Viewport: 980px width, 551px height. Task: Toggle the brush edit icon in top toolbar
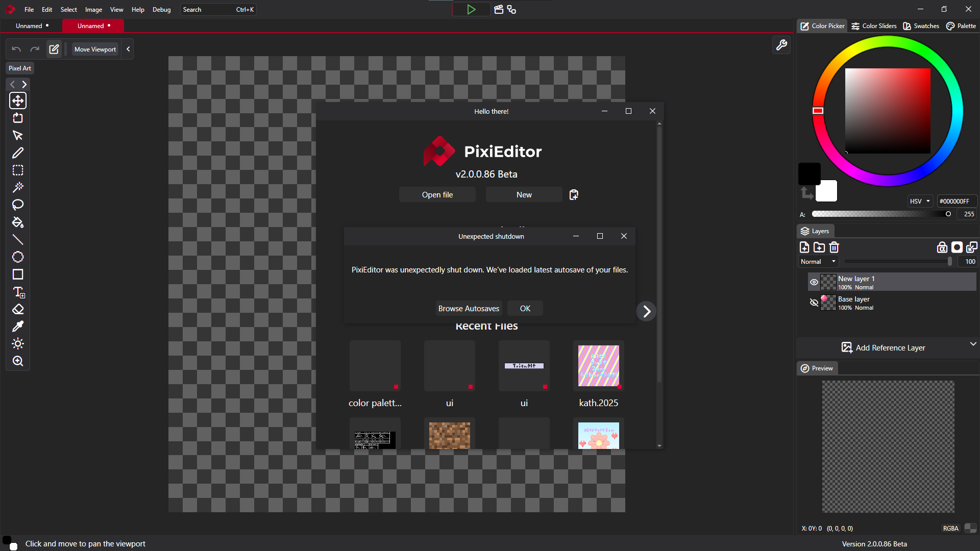[x=54, y=49]
